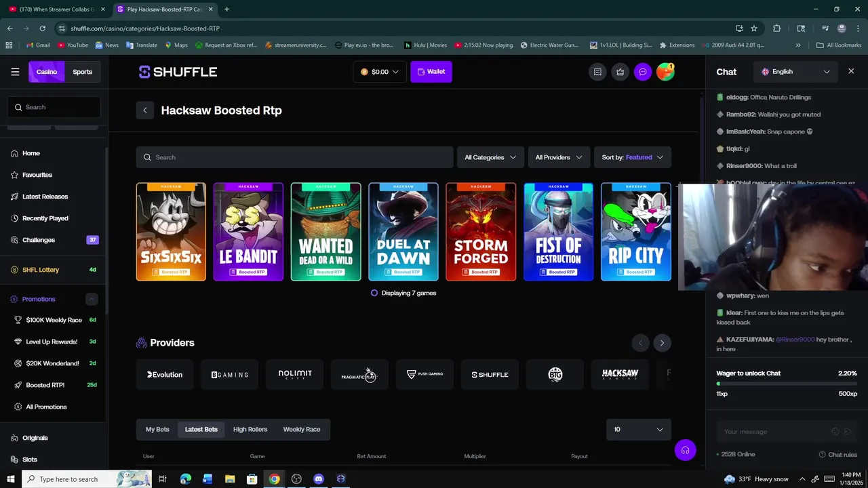This screenshot has width=868, height=488.
Task: Open the Duel at Dawn game
Action: 403,232
